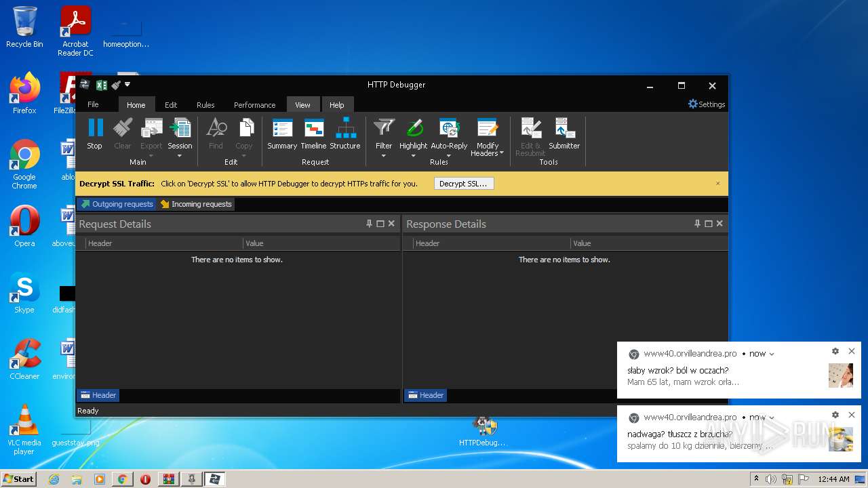The height and width of the screenshot is (488, 868).
Task: Maximize the Request Details panel
Action: tap(380, 224)
